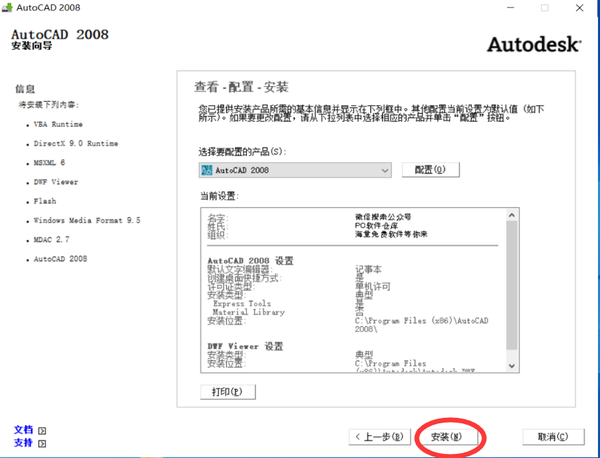Select Flash list item
Screen dimensions: 600x458
click(45, 201)
